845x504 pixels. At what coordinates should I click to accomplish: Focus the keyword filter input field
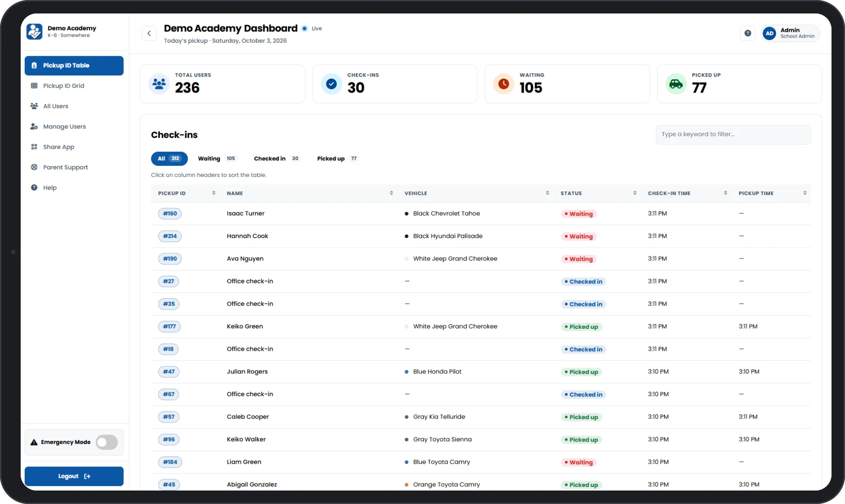point(733,135)
